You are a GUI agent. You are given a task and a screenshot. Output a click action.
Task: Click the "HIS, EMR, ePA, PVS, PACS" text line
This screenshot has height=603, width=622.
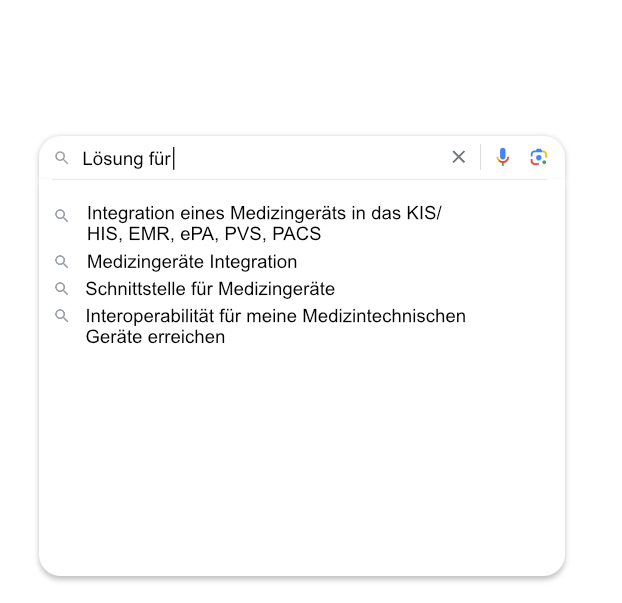[204, 234]
